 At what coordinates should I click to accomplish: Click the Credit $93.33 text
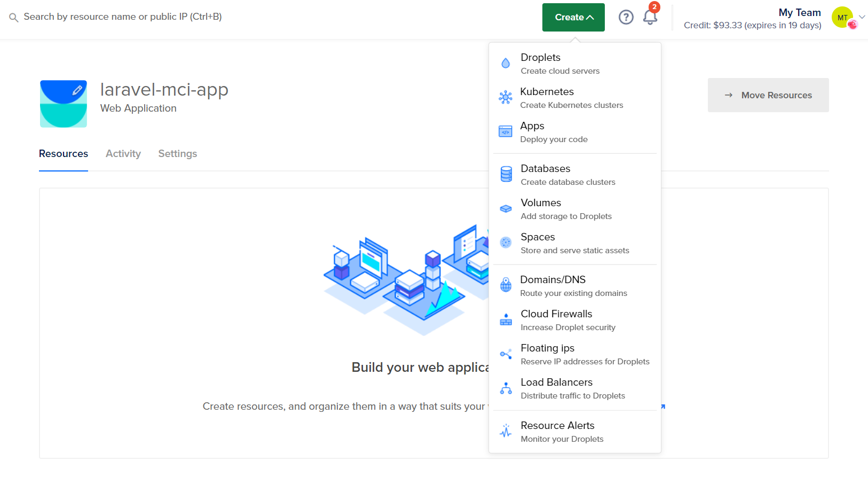click(753, 26)
